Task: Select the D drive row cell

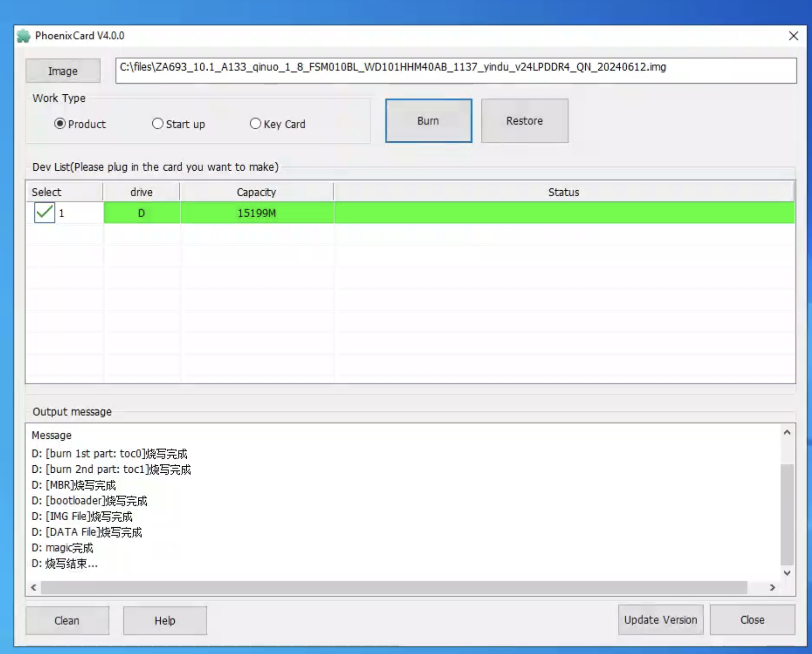Action: 141,213
